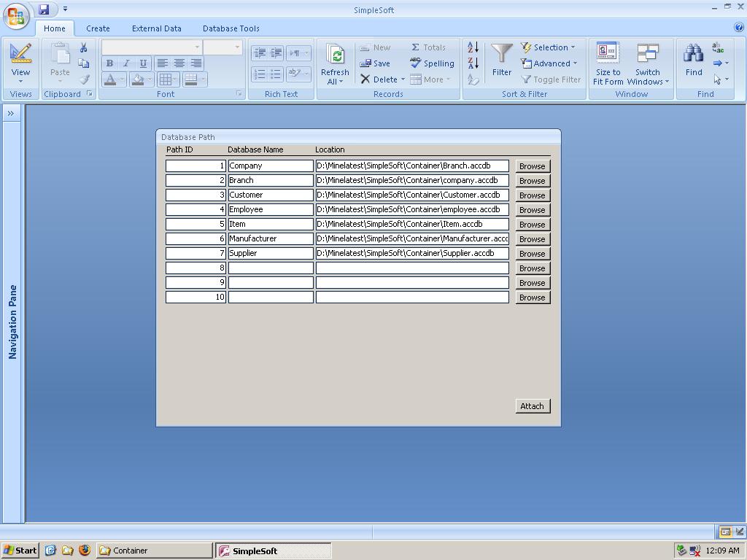This screenshot has width=747, height=560.
Task: Toggle Underline formatting
Action: tap(143, 63)
